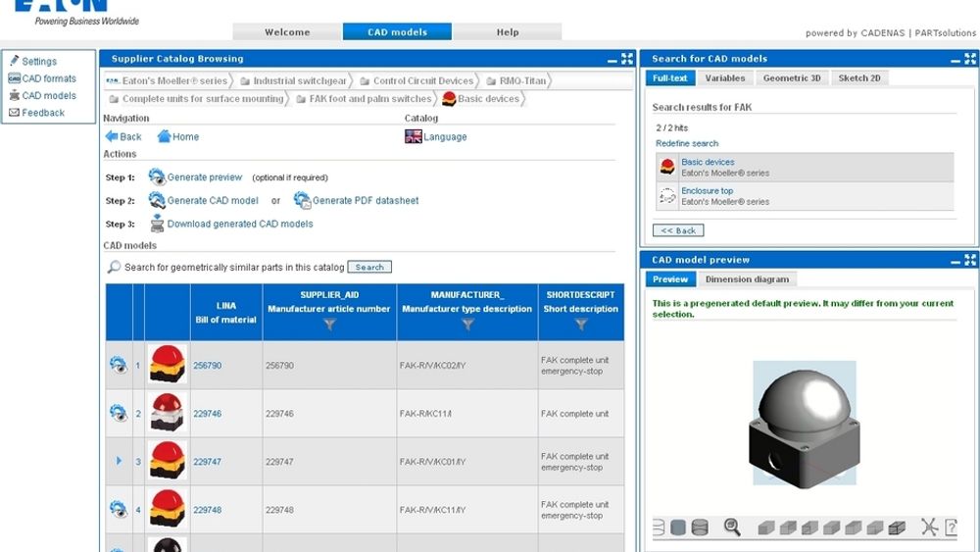The width and height of the screenshot is (980, 552).
Task: Click the Redefine search link
Action: pos(687,143)
